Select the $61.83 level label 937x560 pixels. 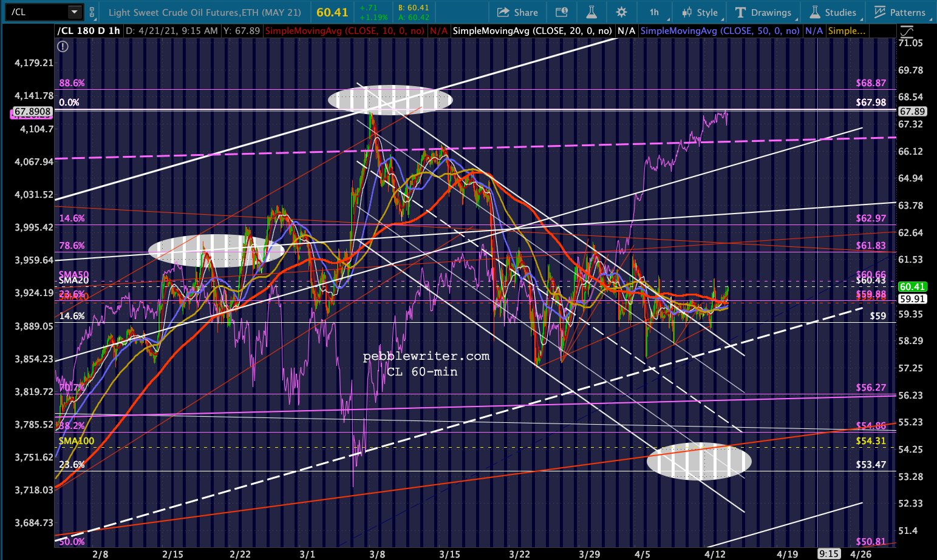[x=871, y=245]
